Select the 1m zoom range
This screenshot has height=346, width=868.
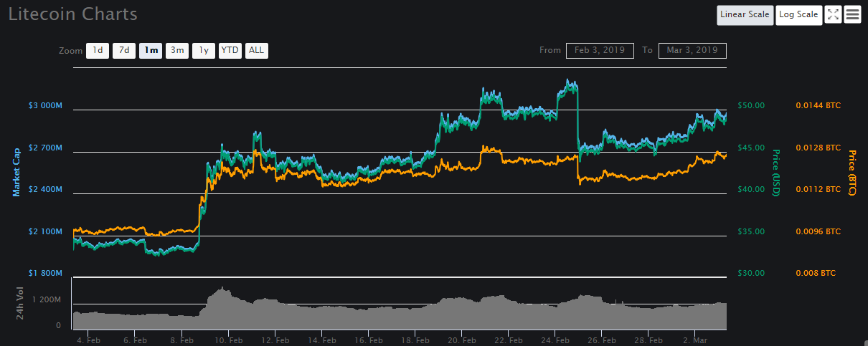tap(151, 50)
